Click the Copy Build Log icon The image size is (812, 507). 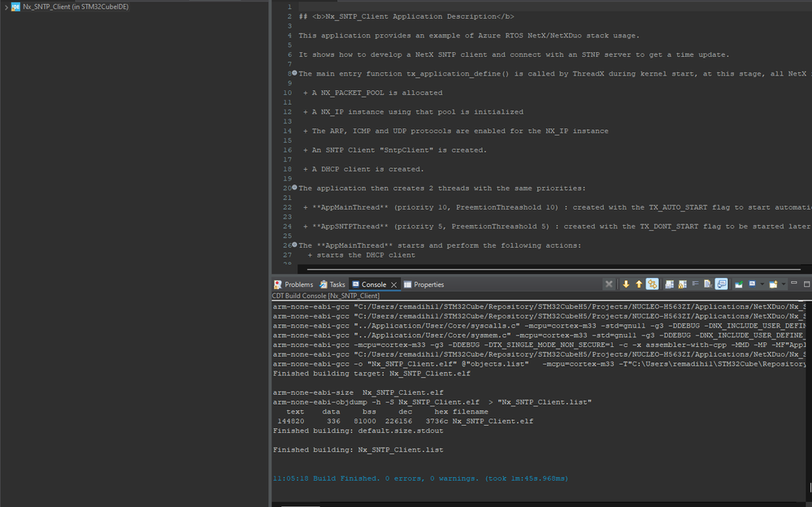pyautogui.click(x=670, y=284)
